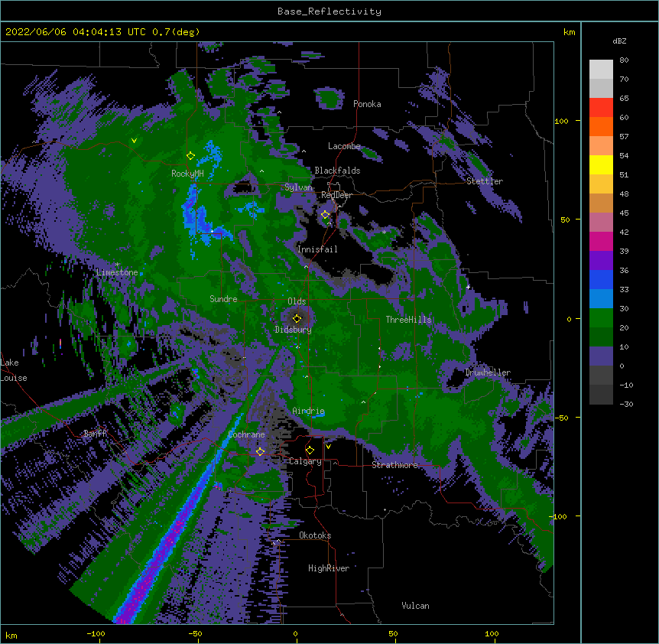Image resolution: width=659 pixels, height=644 pixels.
Task: Pick the orange 57-60 dBZ legend swatch
Action: (601, 126)
